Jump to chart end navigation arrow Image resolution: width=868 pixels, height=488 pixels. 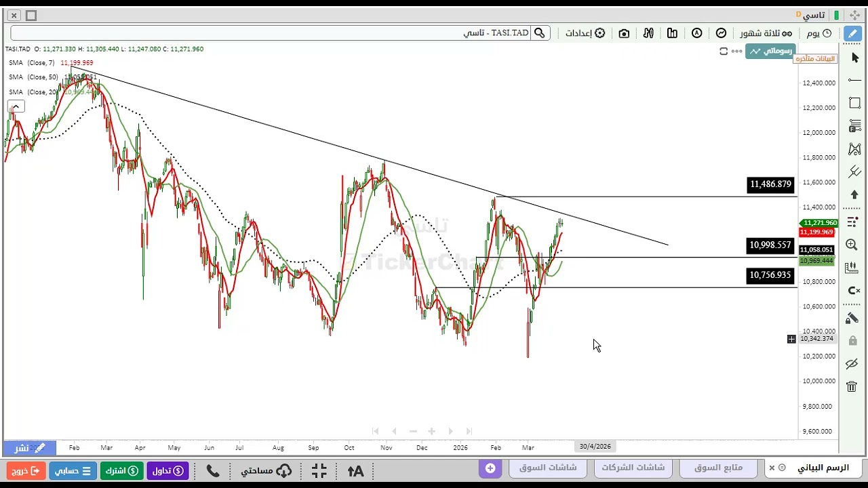tap(469, 431)
